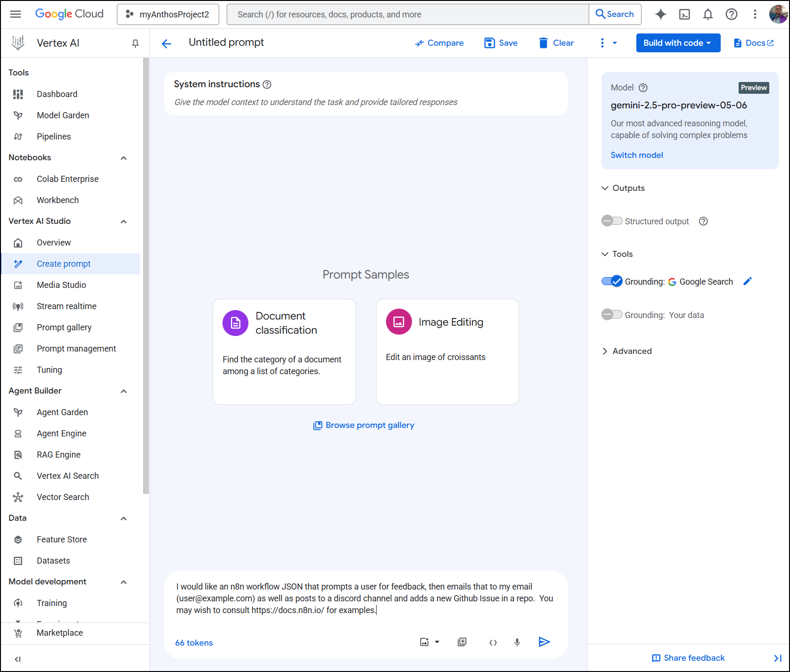Image resolution: width=790 pixels, height=672 pixels.
Task: Open Gemini AI assistant sparkle icon
Action: (x=660, y=14)
